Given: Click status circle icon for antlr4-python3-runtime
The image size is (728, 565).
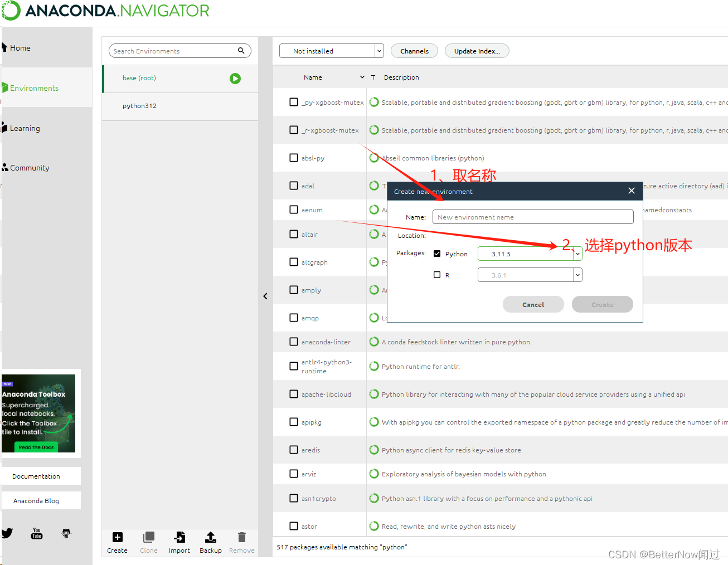Looking at the screenshot, I should coord(374,366).
